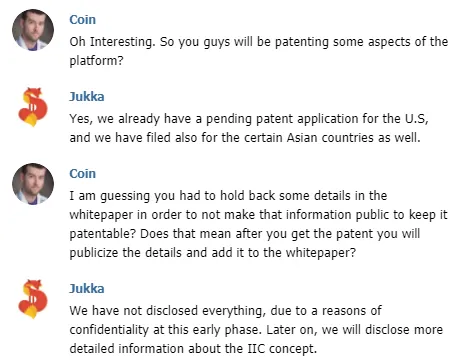Open Coin's profile photo beside the whitepaper question
The image size is (459, 363).
coord(33,184)
